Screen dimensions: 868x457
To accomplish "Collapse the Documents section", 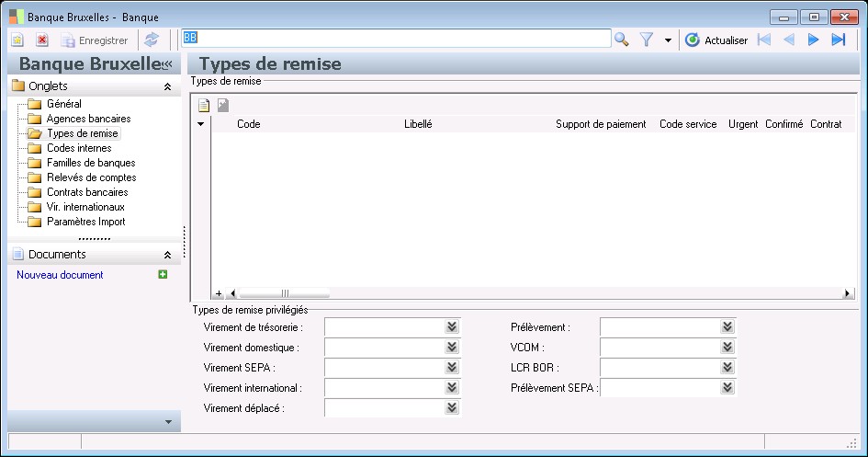I will point(167,255).
